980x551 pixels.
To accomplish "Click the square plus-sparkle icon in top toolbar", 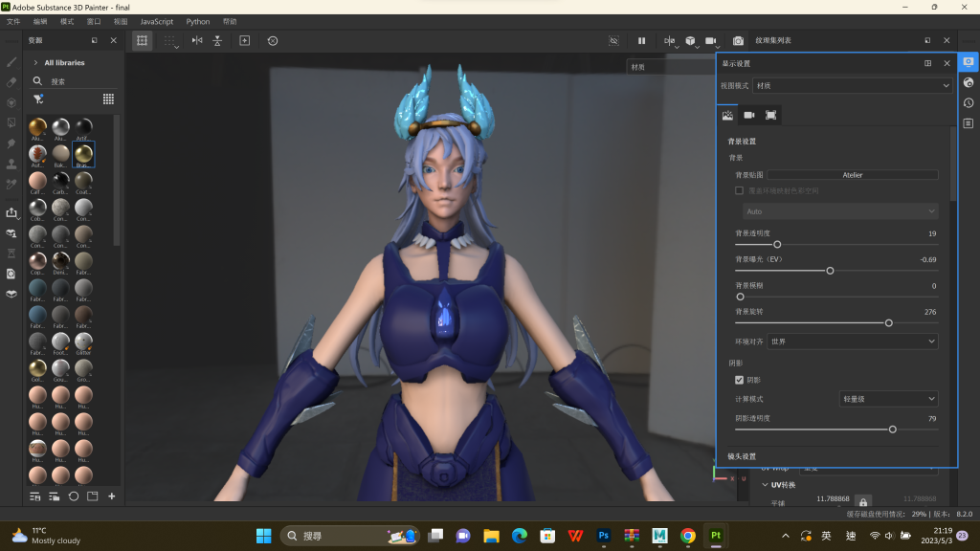I will (x=244, y=40).
